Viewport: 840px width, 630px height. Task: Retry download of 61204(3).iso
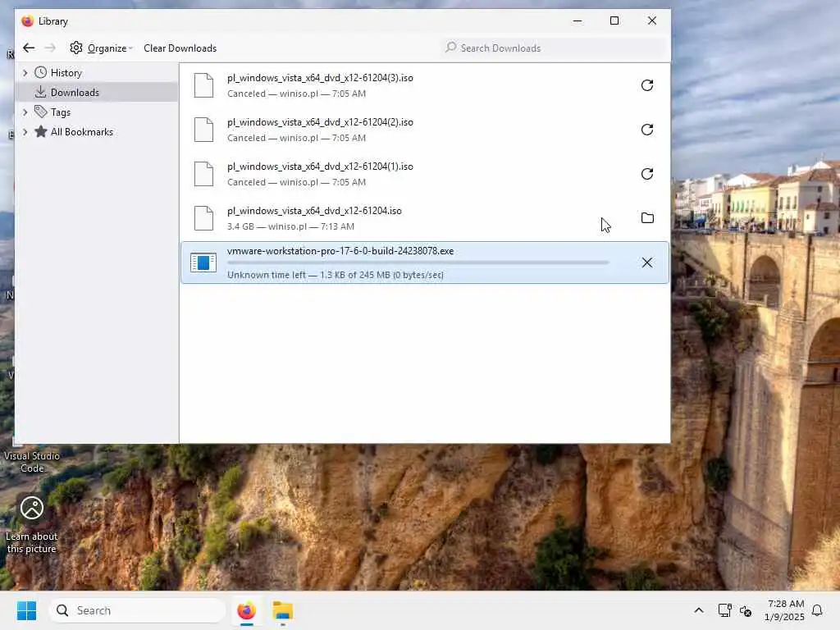[x=647, y=85]
